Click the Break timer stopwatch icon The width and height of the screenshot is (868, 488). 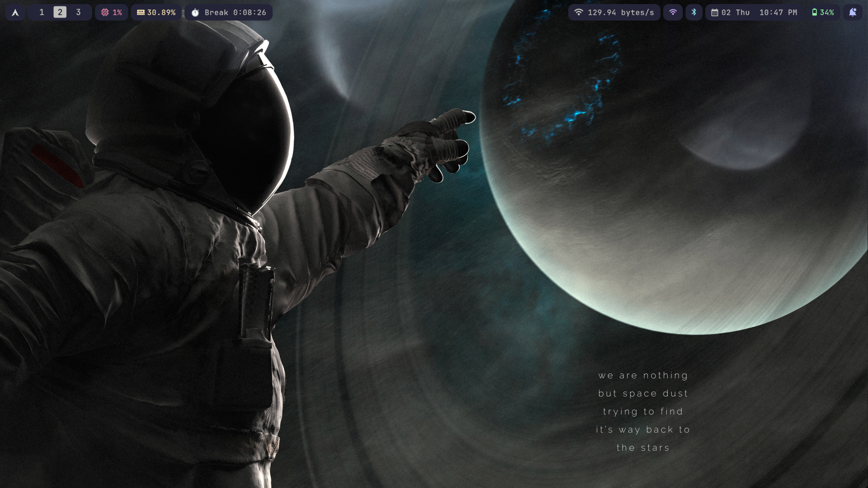point(195,13)
